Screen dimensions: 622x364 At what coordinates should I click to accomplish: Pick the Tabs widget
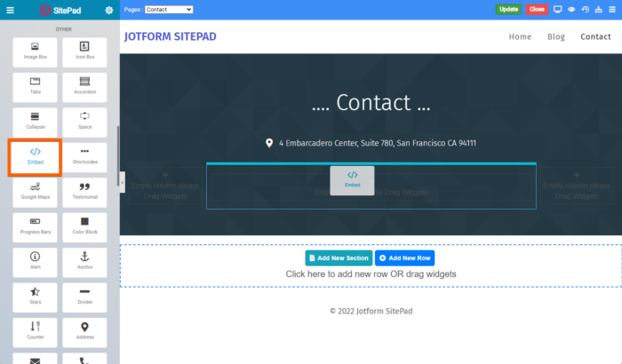(35, 87)
